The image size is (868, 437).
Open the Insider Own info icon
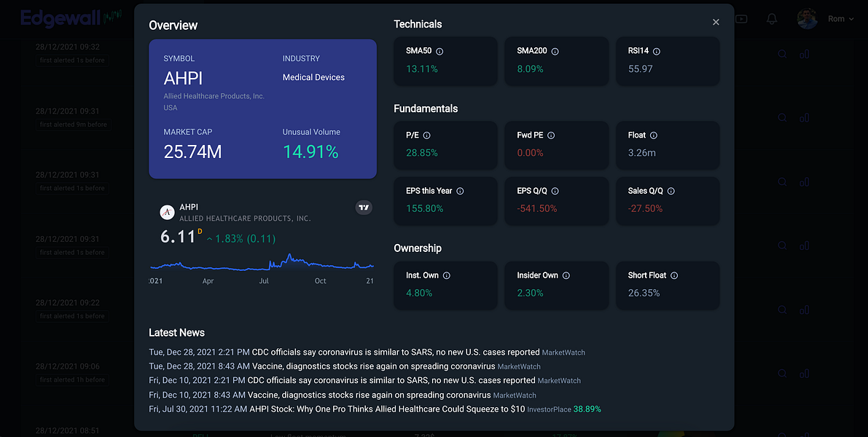click(x=566, y=275)
